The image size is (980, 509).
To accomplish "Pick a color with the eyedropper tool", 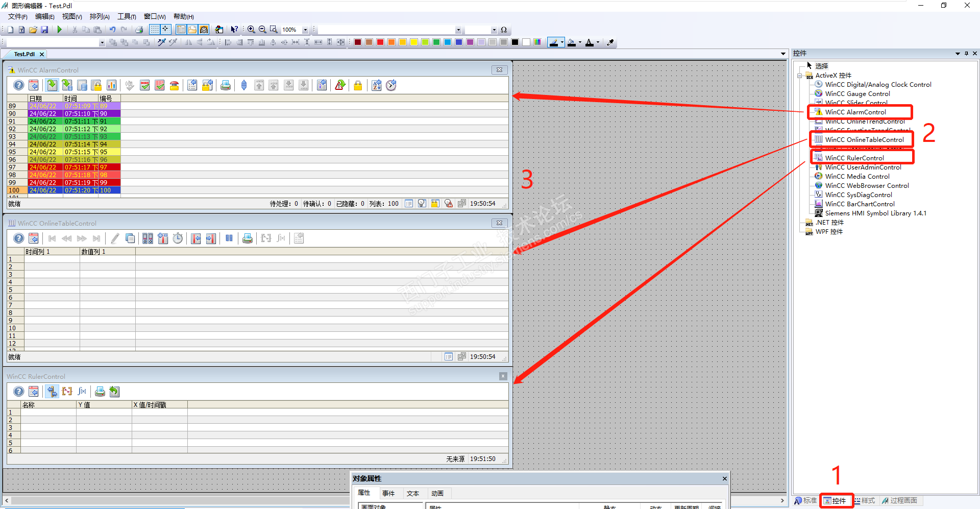I will click(610, 42).
